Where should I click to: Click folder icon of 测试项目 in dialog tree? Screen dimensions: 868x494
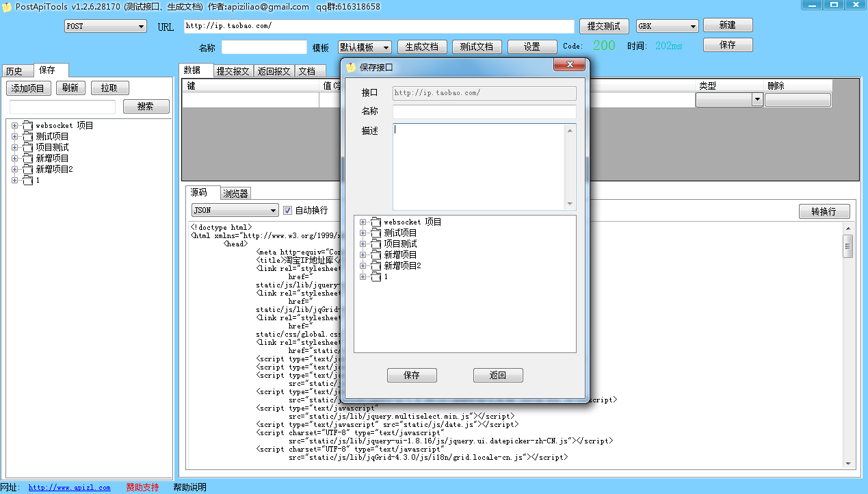click(376, 233)
